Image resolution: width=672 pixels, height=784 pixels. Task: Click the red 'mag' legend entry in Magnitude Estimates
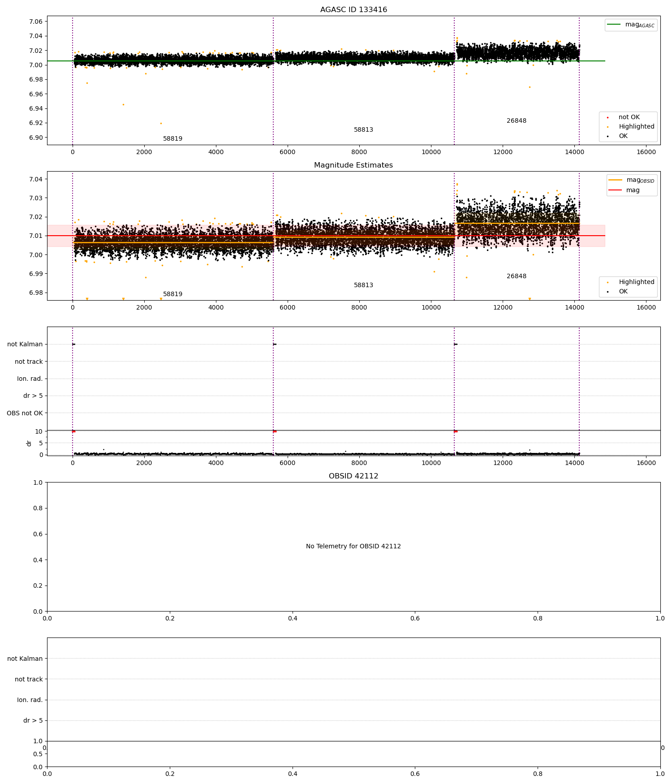click(x=633, y=190)
